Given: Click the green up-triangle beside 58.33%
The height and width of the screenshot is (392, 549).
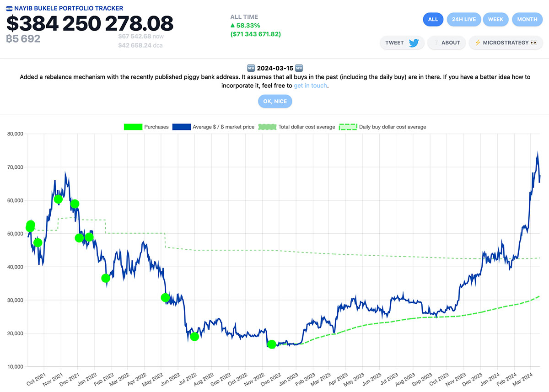Looking at the screenshot, I should 233,26.
